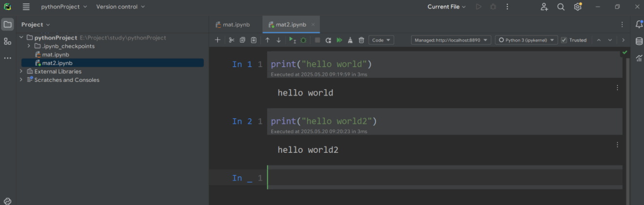Image resolution: width=644 pixels, height=205 pixels.
Task: Go to previous highlighted problem arrow
Action: point(599,40)
